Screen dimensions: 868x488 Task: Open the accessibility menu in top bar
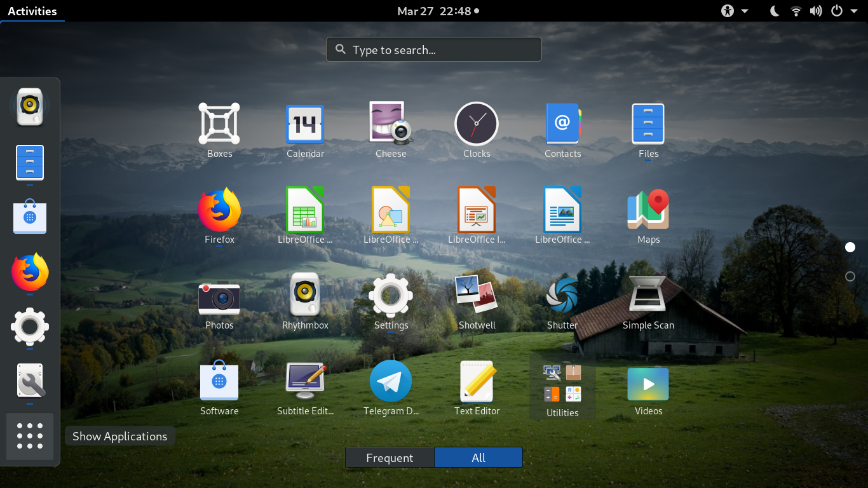point(735,11)
